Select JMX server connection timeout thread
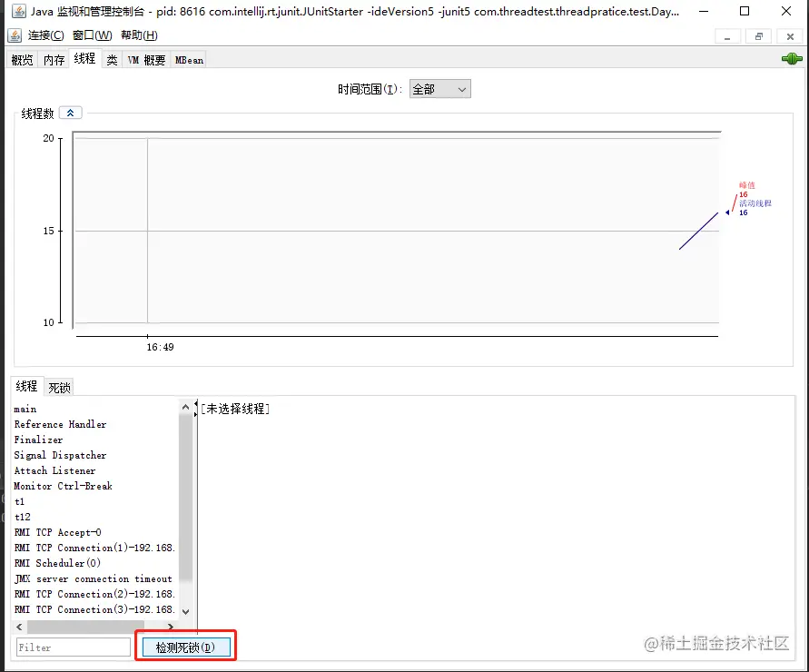Screen dimensions: 809x672 point(95,578)
